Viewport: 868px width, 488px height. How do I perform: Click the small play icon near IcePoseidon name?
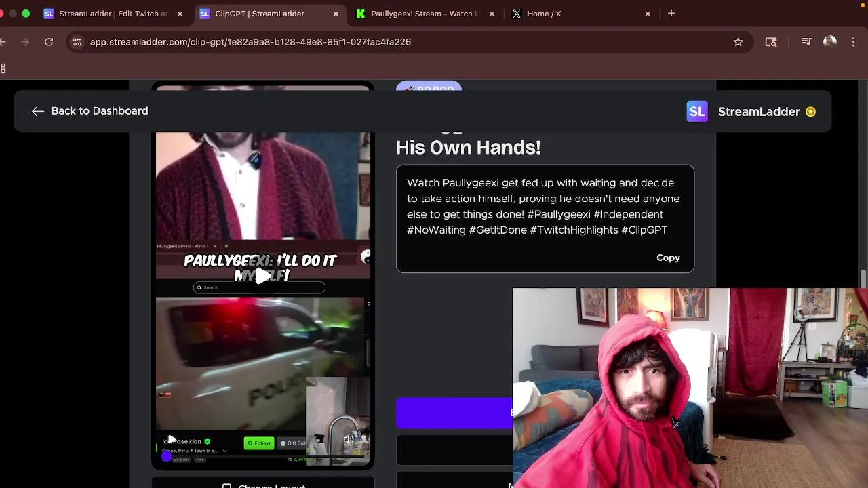pos(172,440)
